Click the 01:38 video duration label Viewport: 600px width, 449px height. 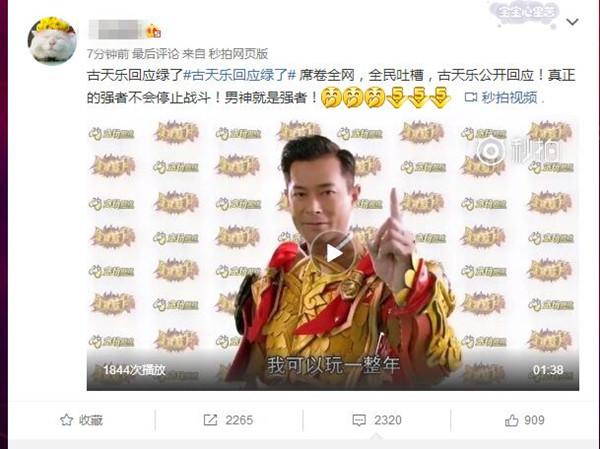548,370
